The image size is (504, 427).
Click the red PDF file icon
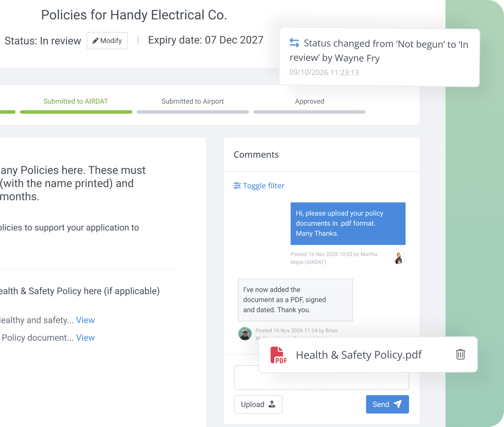pyautogui.click(x=278, y=355)
